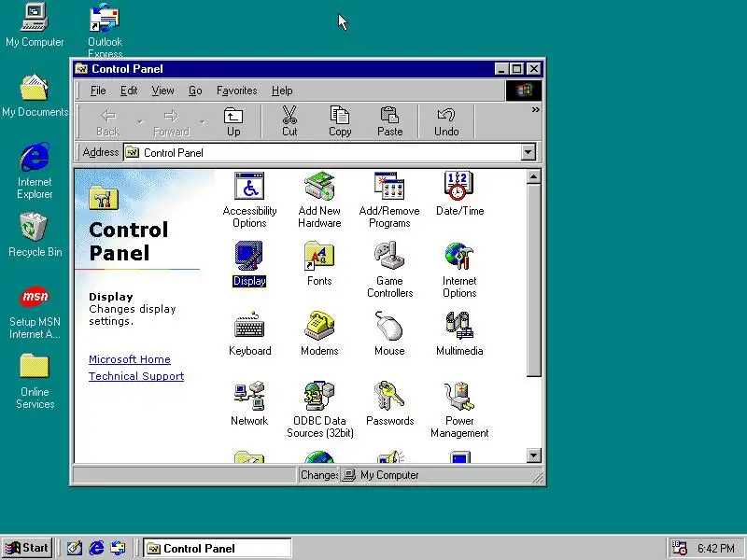The image size is (747, 560).
Task: Open the File menu
Action: point(98,91)
